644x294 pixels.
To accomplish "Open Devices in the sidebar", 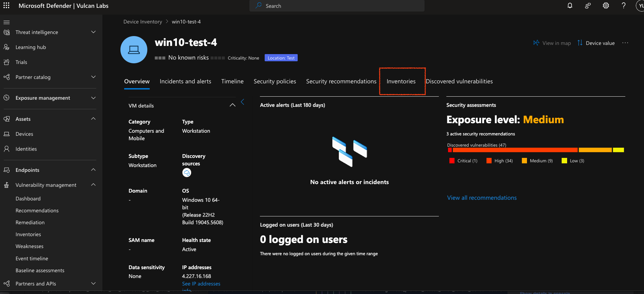I will (x=24, y=134).
